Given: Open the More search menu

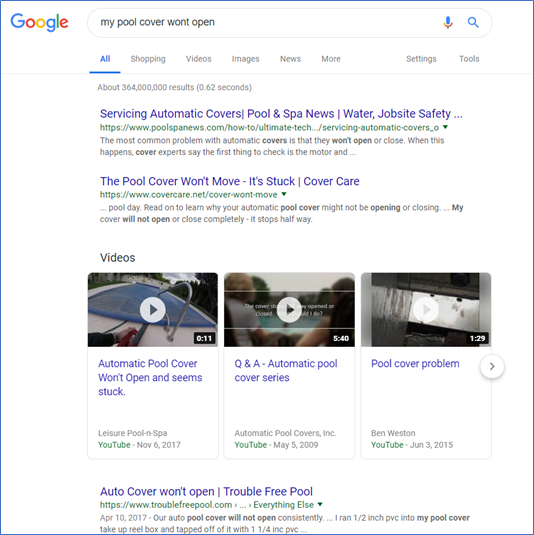Looking at the screenshot, I should pyautogui.click(x=331, y=59).
